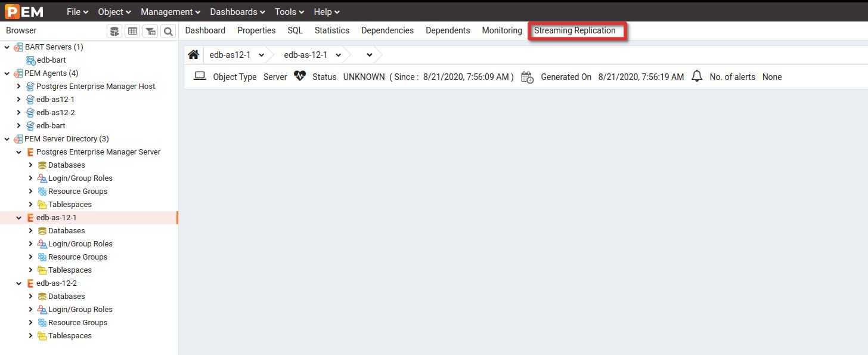This screenshot has height=355, width=868.
Task: Click the alerts bell icon
Action: click(x=697, y=76)
